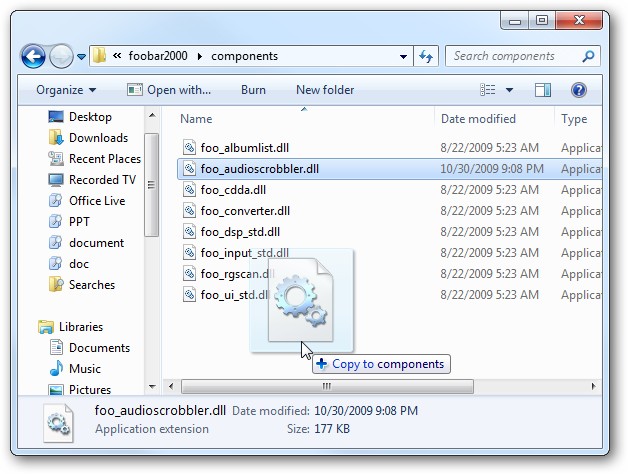628x474 pixels.
Task: Click the foo_albumlist.dll file icon
Action: pyautogui.click(x=189, y=147)
